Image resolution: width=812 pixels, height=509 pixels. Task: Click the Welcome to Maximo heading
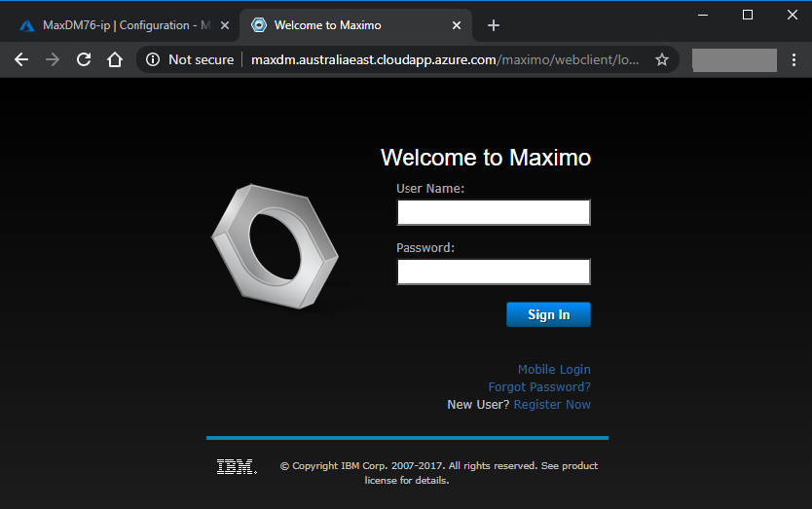pos(486,158)
